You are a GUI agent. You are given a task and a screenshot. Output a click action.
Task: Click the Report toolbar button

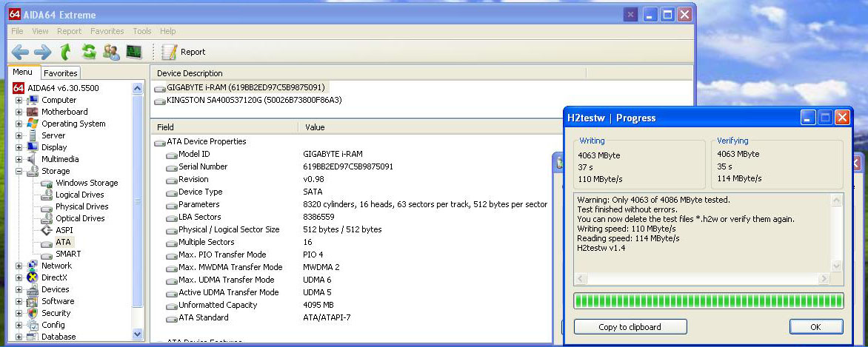click(x=183, y=52)
